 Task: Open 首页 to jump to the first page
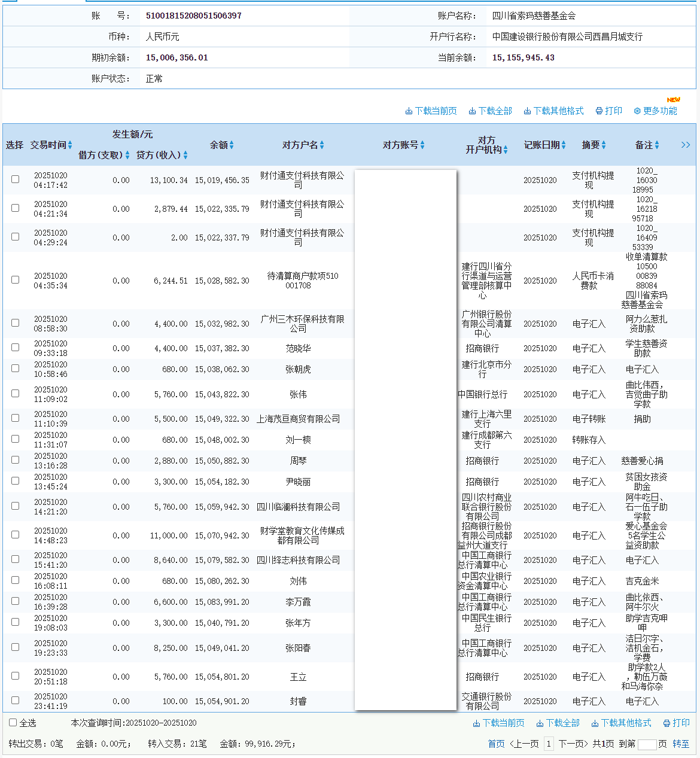pyautogui.click(x=495, y=744)
